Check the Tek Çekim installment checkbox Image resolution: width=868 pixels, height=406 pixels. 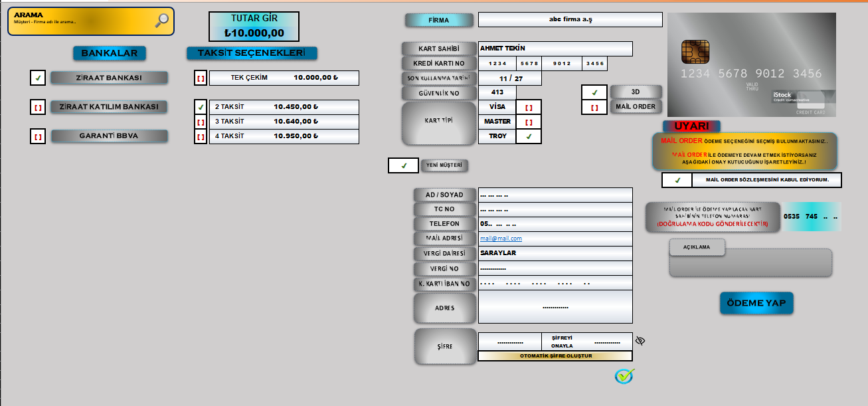click(201, 78)
